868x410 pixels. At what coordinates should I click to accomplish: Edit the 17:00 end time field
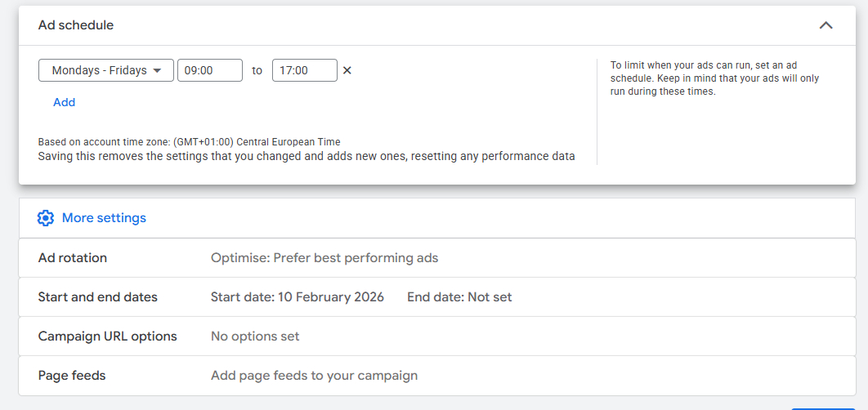point(304,70)
